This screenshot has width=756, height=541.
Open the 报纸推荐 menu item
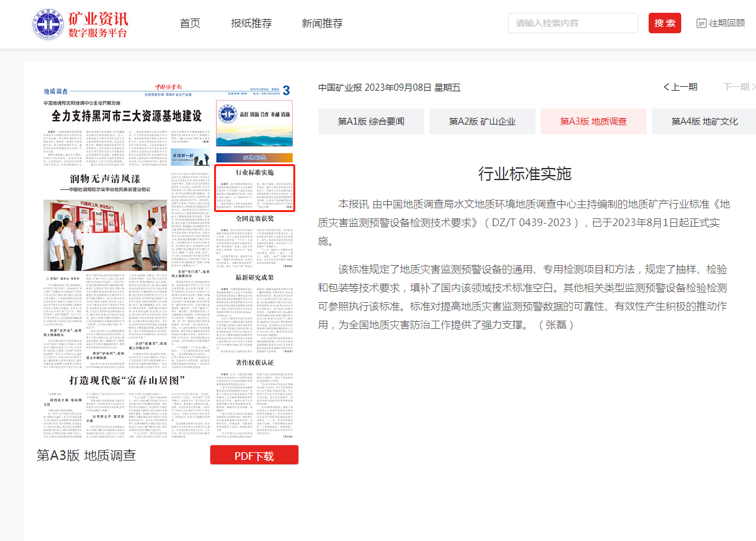[x=251, y=23]
